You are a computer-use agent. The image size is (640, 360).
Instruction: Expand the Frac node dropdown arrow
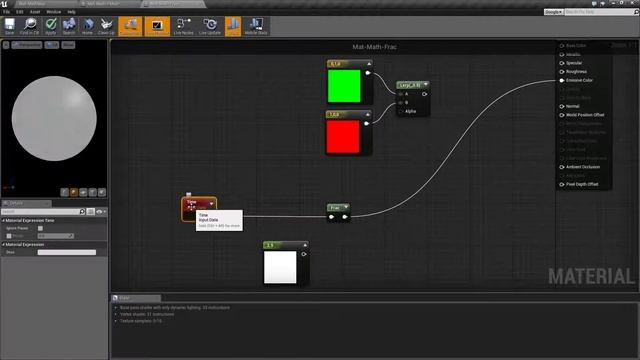coord(346,207)
